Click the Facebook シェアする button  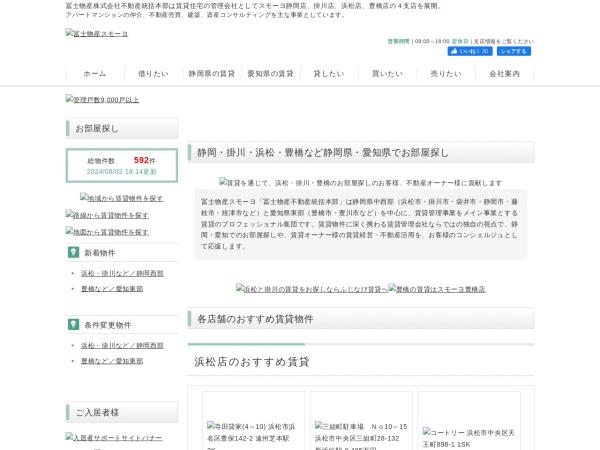(514, 51)
